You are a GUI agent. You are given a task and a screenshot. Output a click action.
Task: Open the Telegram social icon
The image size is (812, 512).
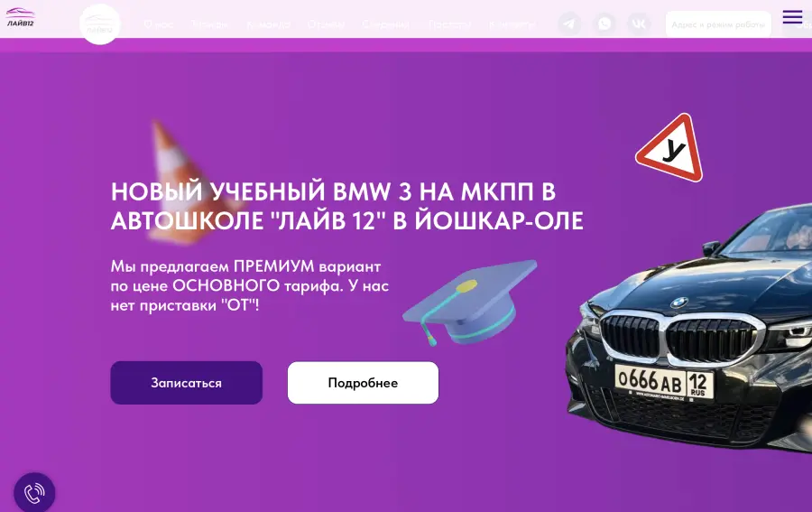pyautogui.click(x=569, y=23)
